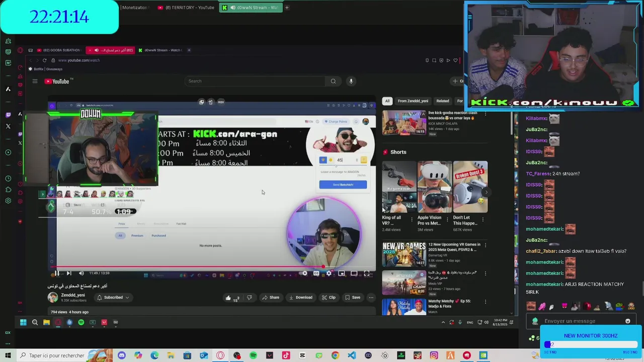This screenshot has width=644, height=362.
Task: Open player settings gear
Action: tap(329, 273)
